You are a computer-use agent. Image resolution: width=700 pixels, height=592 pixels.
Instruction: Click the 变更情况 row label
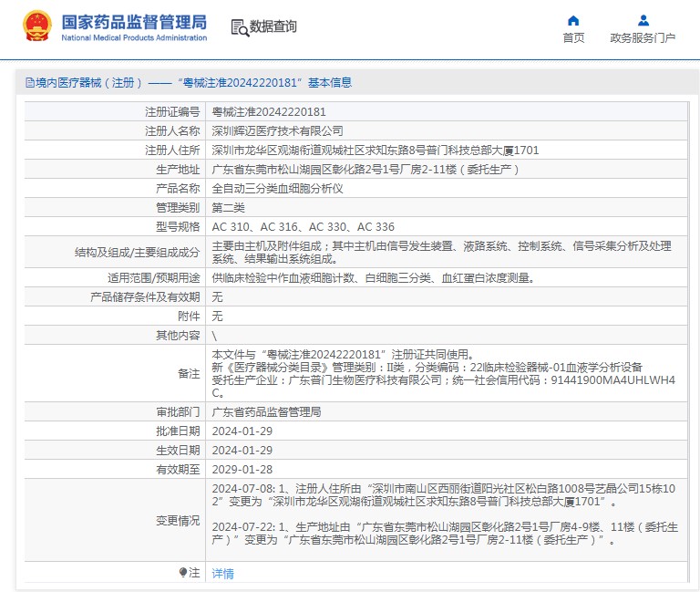pos(178,520)
